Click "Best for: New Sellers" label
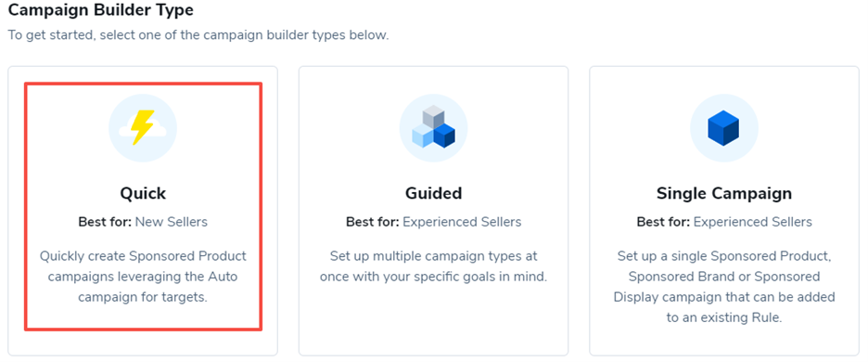 [143, 222]
